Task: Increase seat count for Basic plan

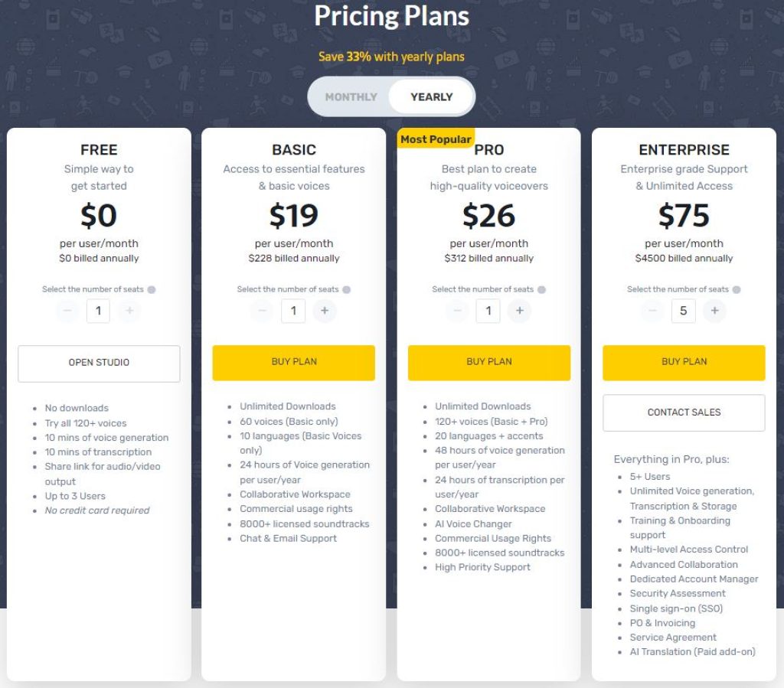Action: coord(325,311)
